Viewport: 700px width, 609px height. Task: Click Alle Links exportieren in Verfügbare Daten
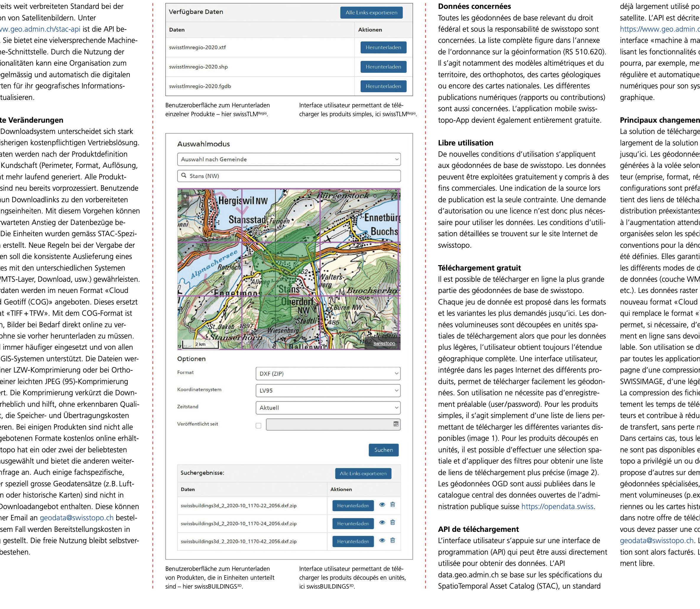click(371, 13)
